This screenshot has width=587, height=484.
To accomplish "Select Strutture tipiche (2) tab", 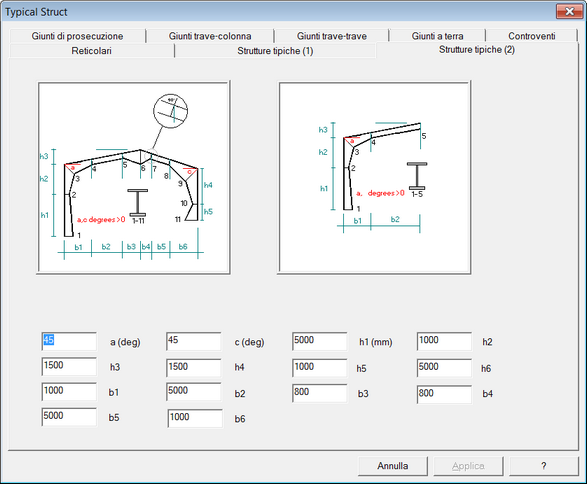I will tap(477, 50).
